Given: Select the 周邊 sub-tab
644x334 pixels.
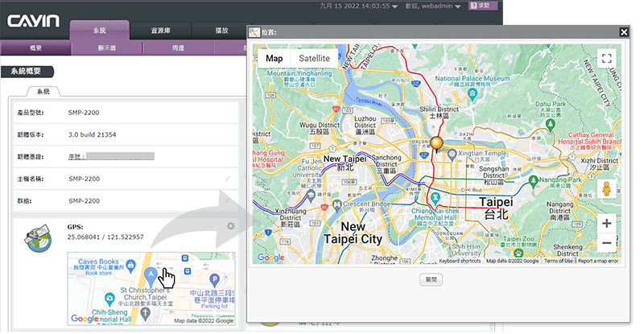Looking at the screenshot, I should pyautogui.click(x=178, y=48).
